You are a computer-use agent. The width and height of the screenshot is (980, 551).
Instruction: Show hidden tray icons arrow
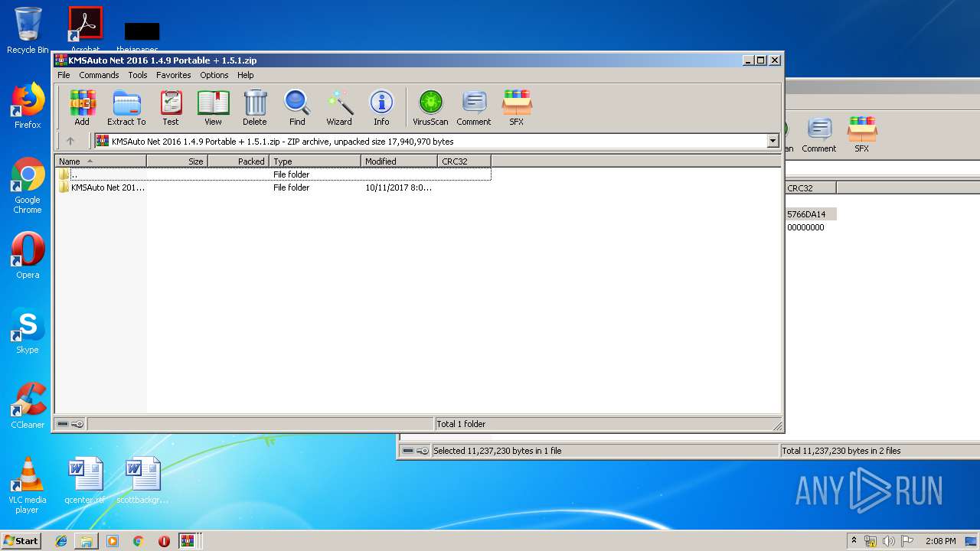coord(854,540)
